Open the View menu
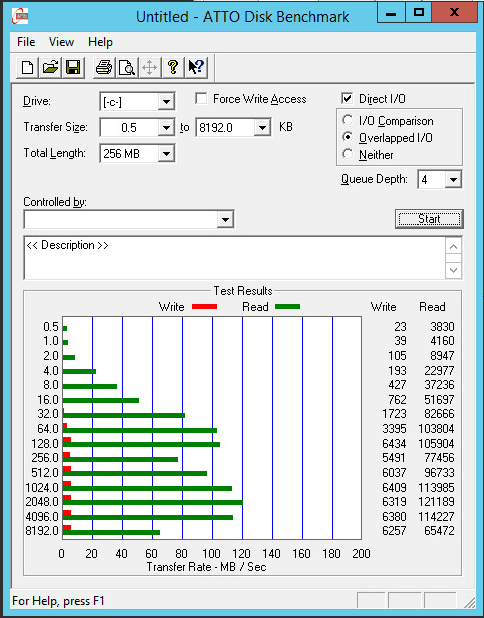The width and height of the screenshot is (484, 618). [x=61, y=42]
